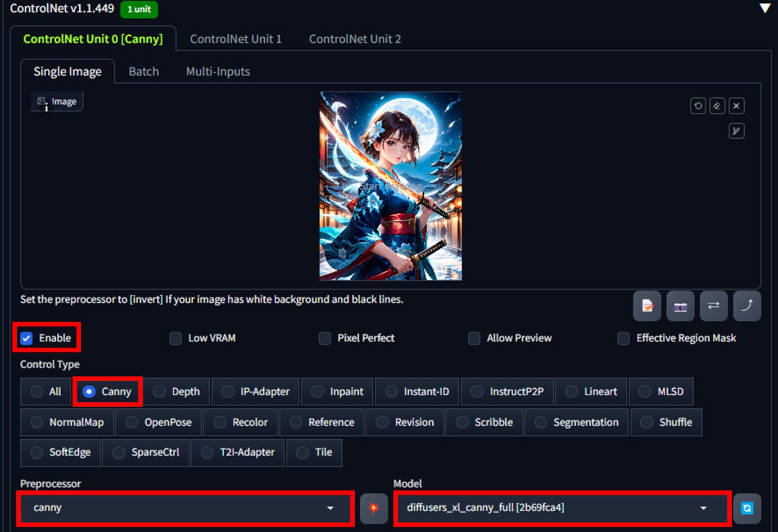Open a new canvas with the edit-document icon
This screenshot has width=778, height=532.
[x=646, y=306]
